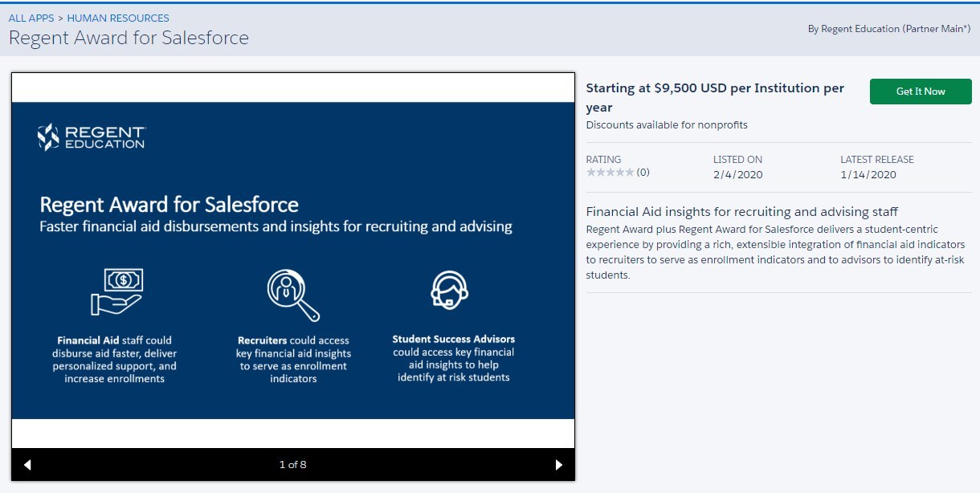Click the Get It Now button
Viewport: 980px width, 493px height.
click(921, 92)
